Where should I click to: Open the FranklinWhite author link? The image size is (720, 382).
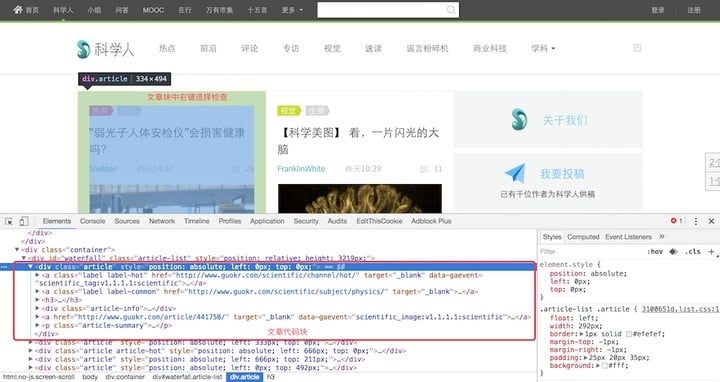[301, 169]
